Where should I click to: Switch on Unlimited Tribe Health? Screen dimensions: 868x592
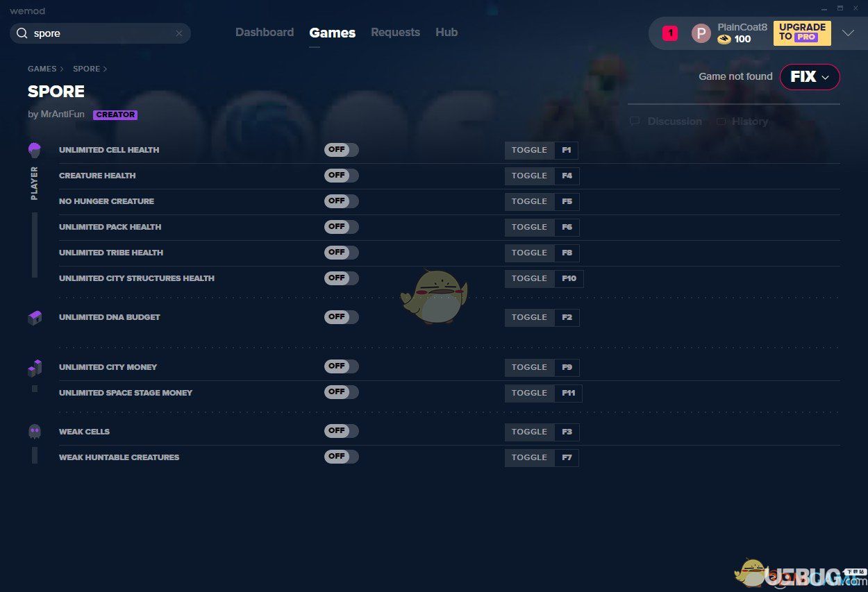341,253
